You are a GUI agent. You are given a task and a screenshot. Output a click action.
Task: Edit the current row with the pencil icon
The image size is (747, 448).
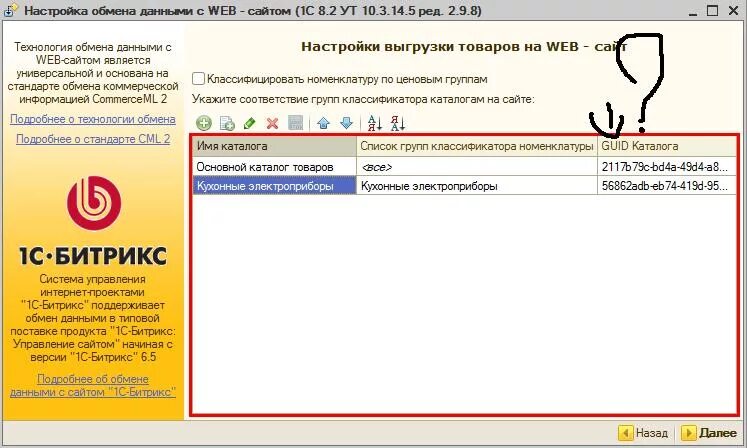[249, 123]
